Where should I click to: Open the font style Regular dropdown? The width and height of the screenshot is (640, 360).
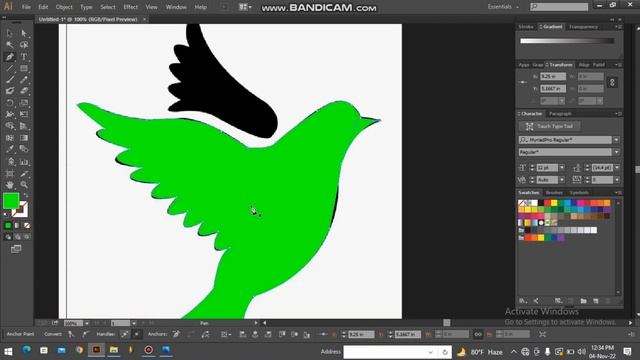point(616,152)
